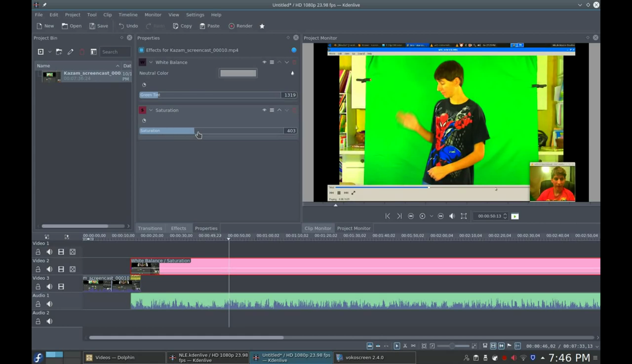Click the timeline horizontal scrollbar
Screen dimensions: 632x364
[186, 338]
